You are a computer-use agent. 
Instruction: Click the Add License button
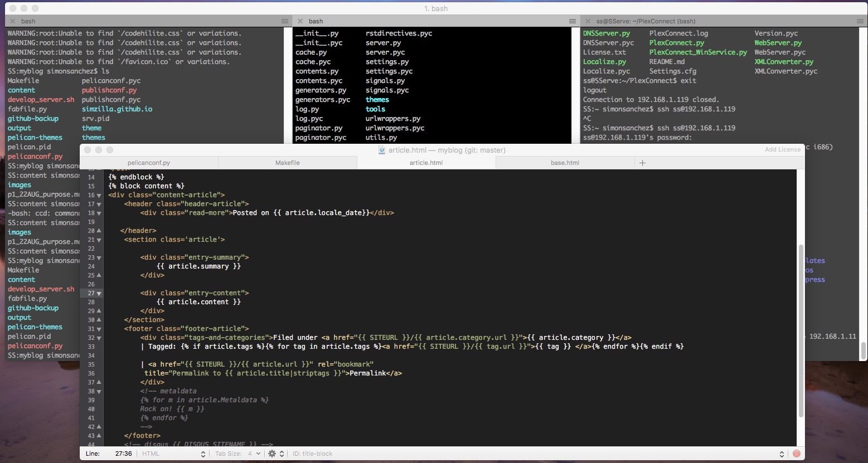coord(782,150)
